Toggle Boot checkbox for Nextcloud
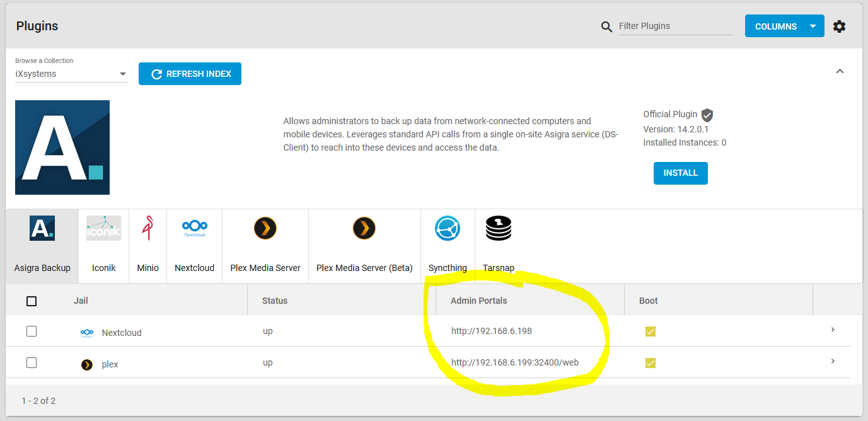 (x=651, y=332)
